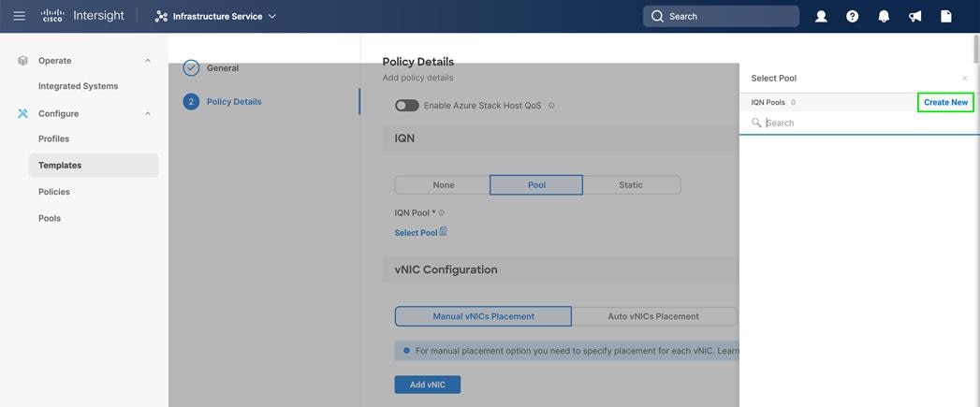Click the search magnifier in Select Pool

click(x=756, y=124)
